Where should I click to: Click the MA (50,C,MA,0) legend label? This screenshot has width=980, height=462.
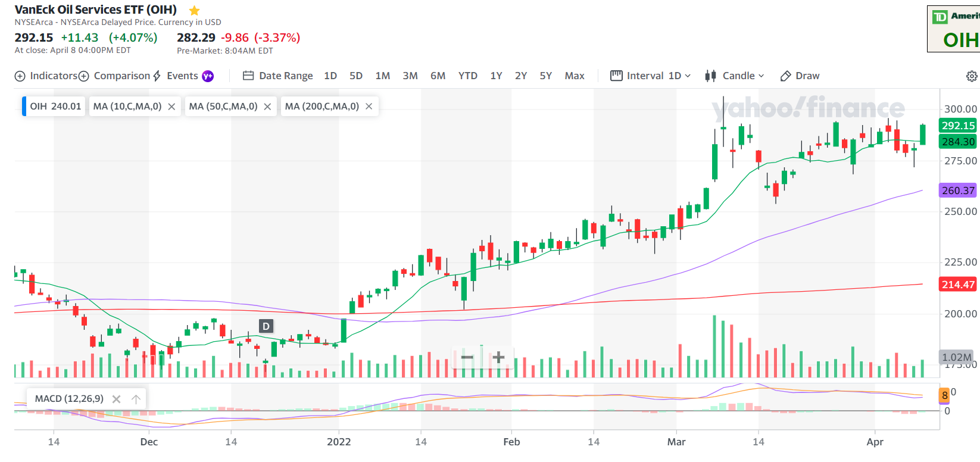click(x=223, y=106)
